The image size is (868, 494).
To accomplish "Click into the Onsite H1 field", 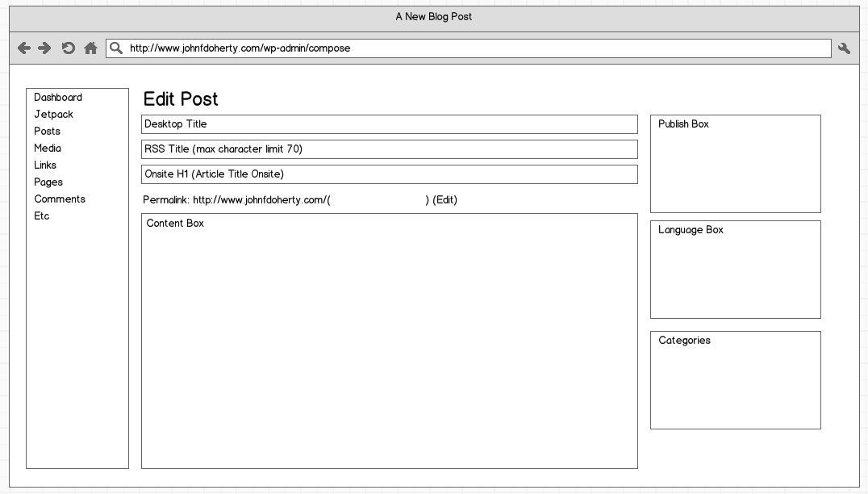I will [x=389, y=174].
